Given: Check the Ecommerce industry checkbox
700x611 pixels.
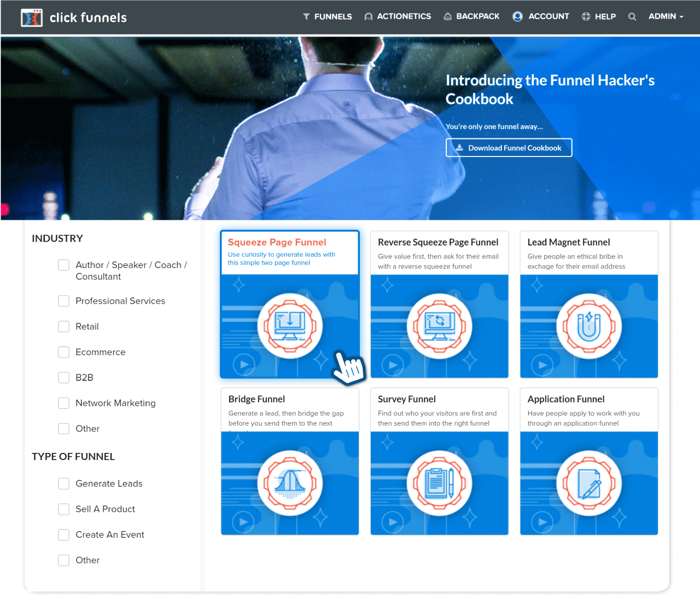Looking at the screenshot, I should [64, 352].
